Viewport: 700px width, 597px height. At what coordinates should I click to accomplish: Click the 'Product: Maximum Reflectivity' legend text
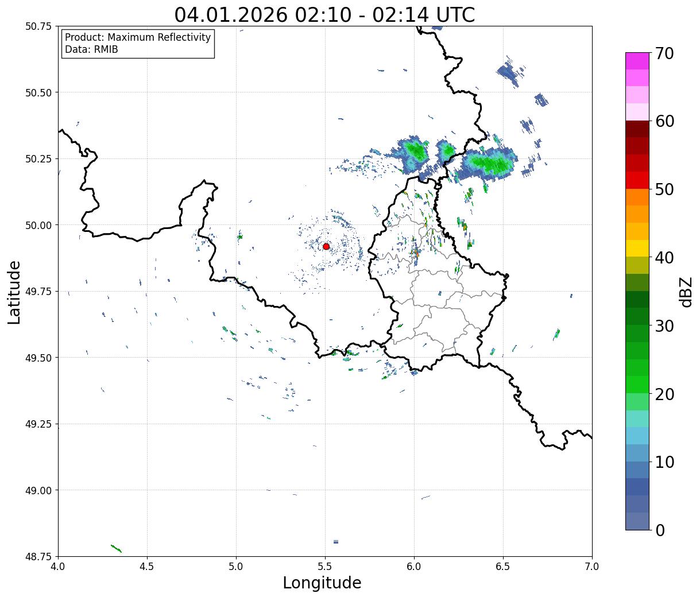pyautogui.click(x=138, y=37)
